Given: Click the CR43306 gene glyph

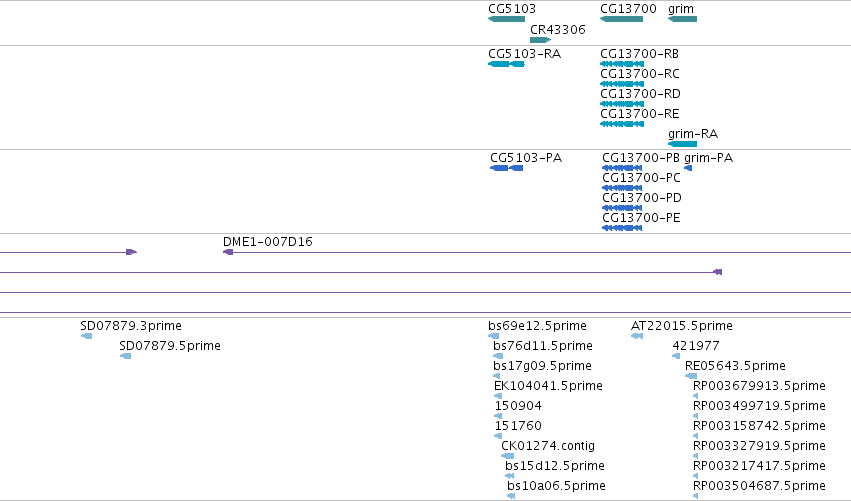Looking at the screenshot, I should point(541,40).
